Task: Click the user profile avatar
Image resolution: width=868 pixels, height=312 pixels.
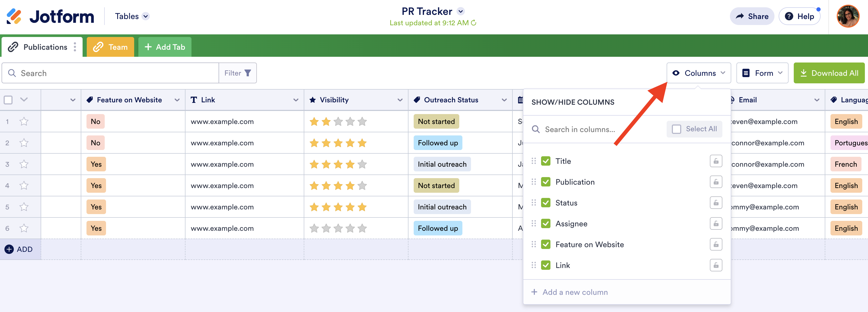Action: 847,16
